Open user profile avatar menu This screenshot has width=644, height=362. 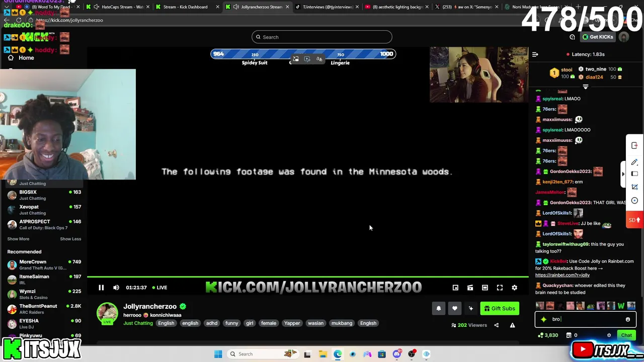[x=624, y=37]
